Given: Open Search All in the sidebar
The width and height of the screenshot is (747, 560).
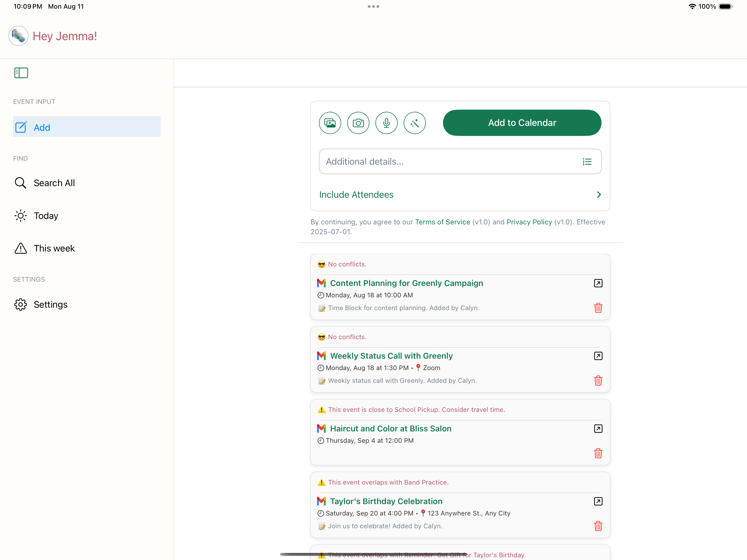Looking at the screenshot, I should pyautogui.click(x=87, y=183).
